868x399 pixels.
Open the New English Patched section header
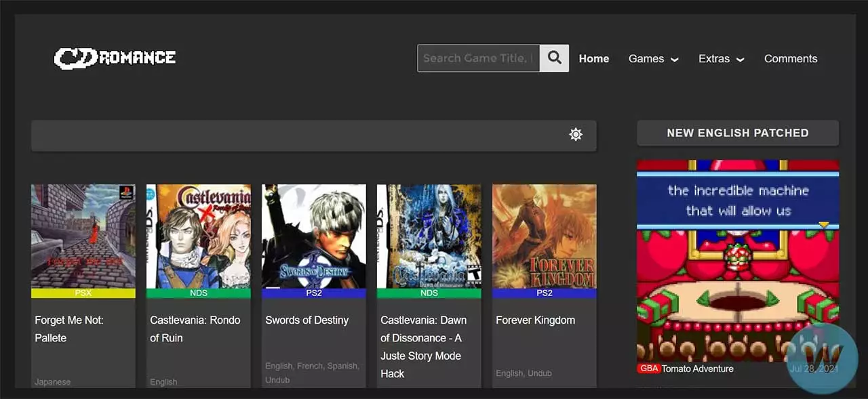pyautogui.click(x=738, y=133)
